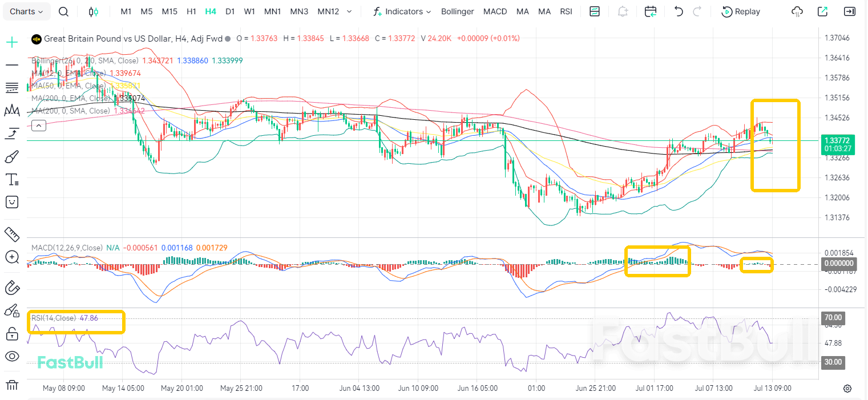Click the MACD 0.000000 axis label
Viewport: 868px width, 400px height.
(x=839, y=263)
